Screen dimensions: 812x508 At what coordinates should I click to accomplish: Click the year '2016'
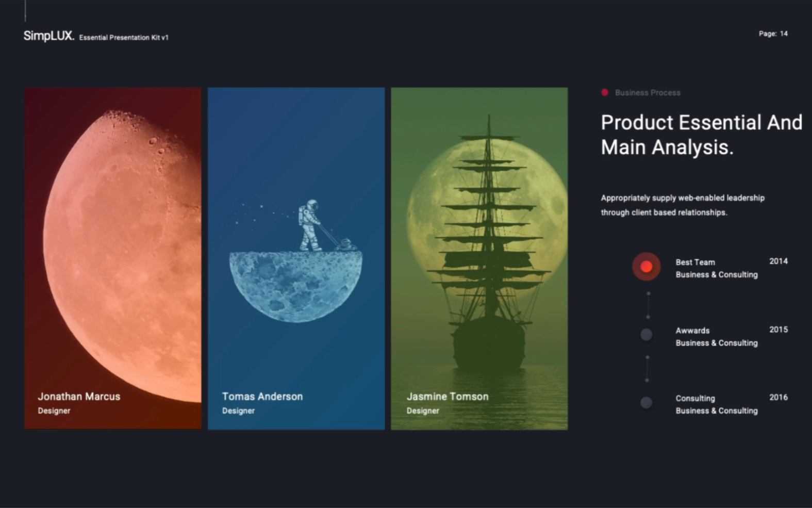click(x=778, y=398)
